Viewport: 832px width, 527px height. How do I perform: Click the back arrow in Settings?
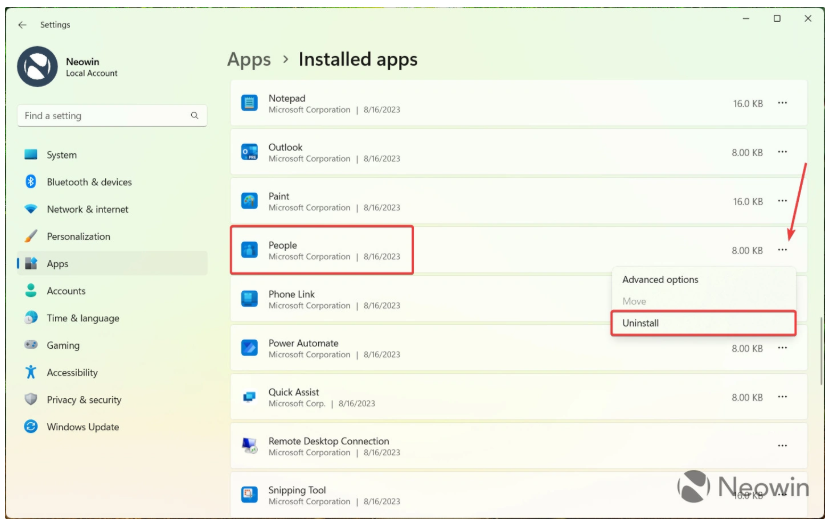(x=22, y=25)
